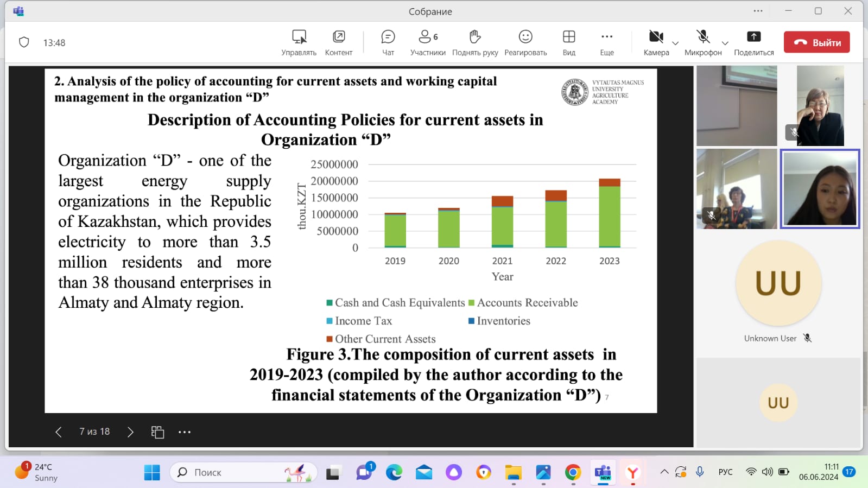868x488 pixels.
Task: Go back to previous slide
Action: coord(59,432)
